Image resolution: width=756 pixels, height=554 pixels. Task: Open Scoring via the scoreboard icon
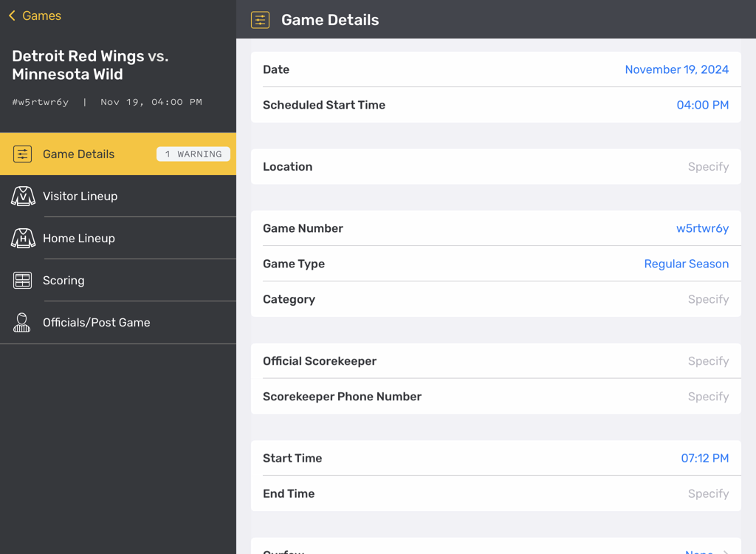point(23,280)
